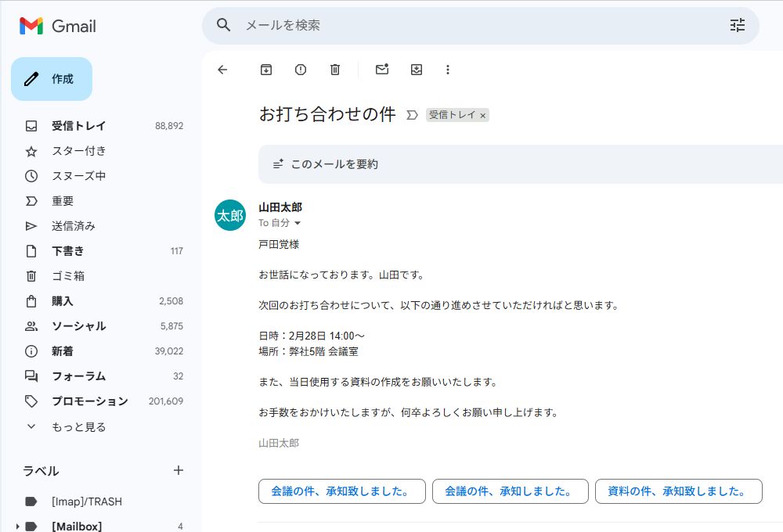Open the move-to folder icon
This screenshot has width=783, height=532.
tap(416, 70)
